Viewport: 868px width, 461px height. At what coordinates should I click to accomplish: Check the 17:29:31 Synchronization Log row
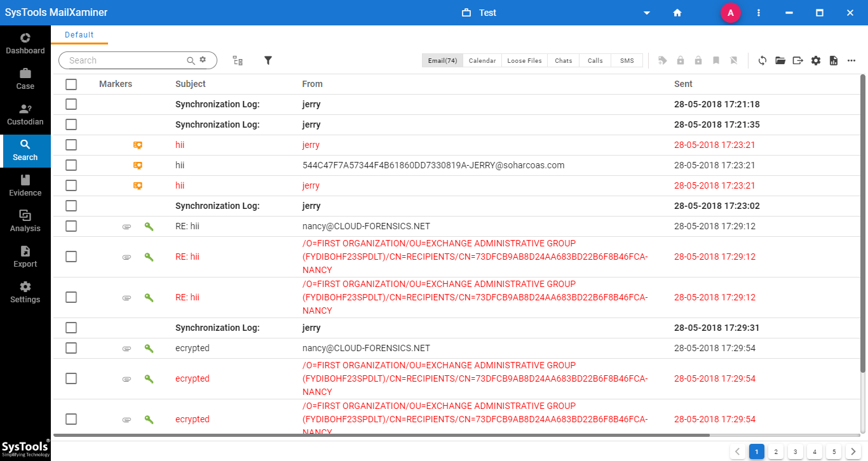coord(71,328)
